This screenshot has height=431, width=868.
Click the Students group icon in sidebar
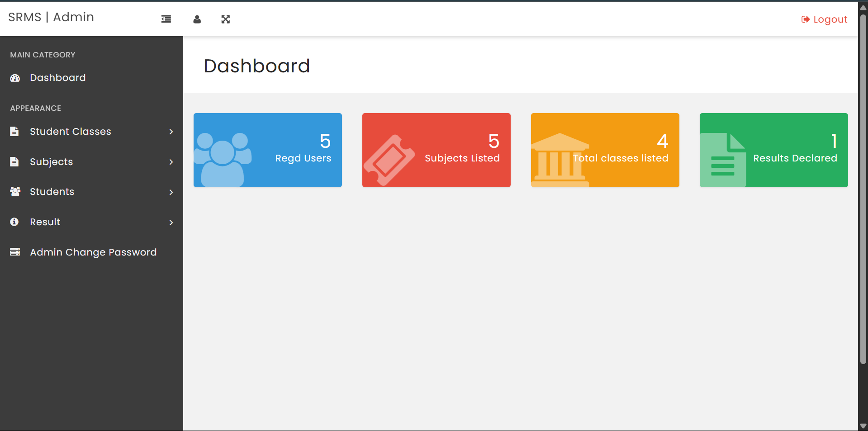coord(15,192)
